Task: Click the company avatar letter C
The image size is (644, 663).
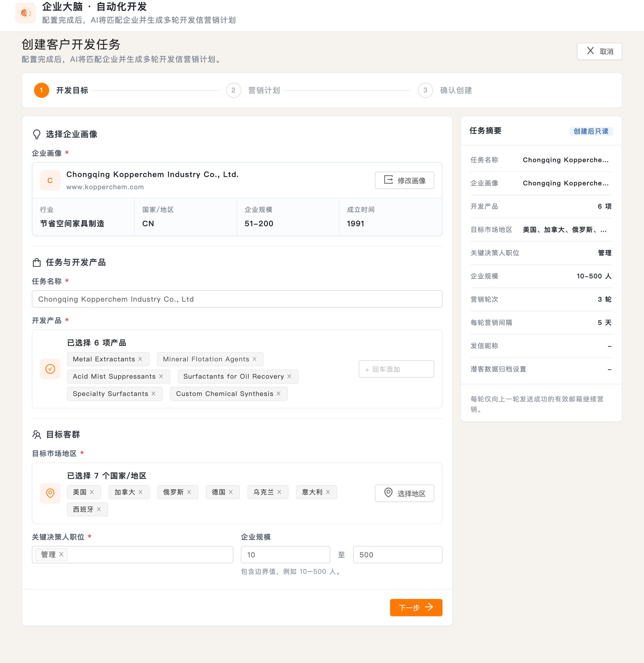Action: 50,180
